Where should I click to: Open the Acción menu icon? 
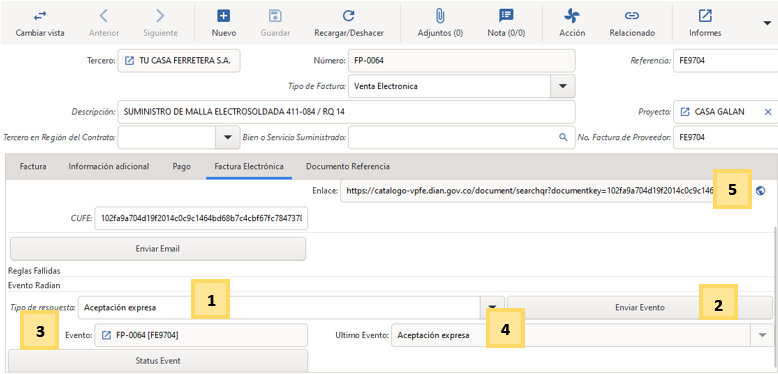[572, 16]
